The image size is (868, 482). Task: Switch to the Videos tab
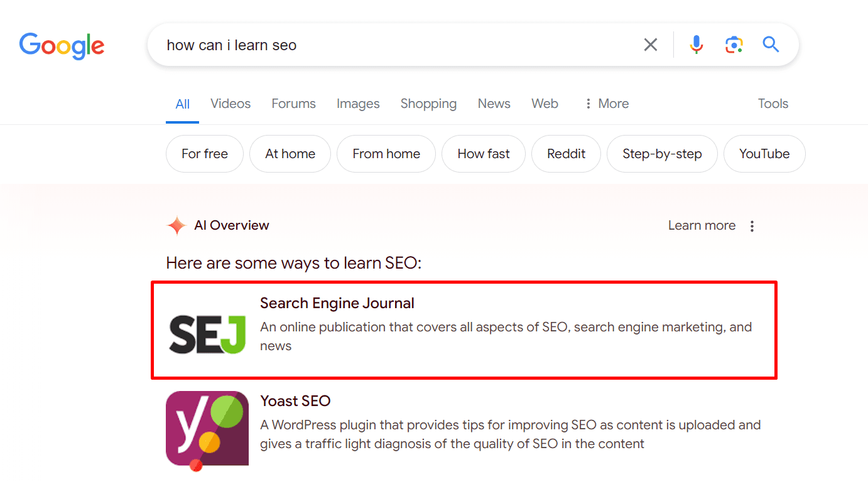231,104
